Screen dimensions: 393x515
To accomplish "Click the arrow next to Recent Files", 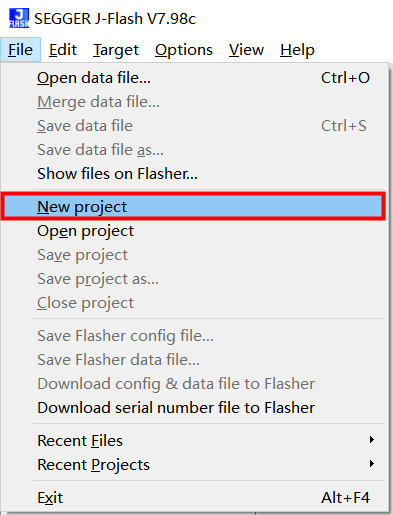I will pyautogui.click(x=372, y=440).
